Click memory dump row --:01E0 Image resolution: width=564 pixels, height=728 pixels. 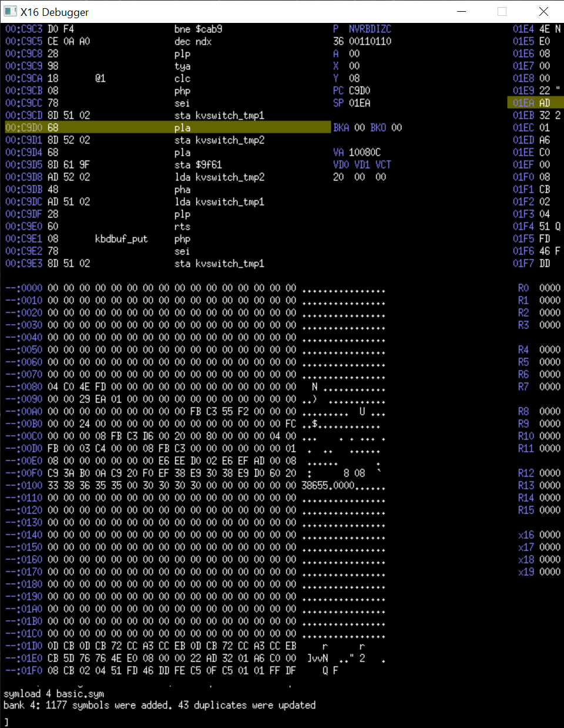click(x=195, y=658)
